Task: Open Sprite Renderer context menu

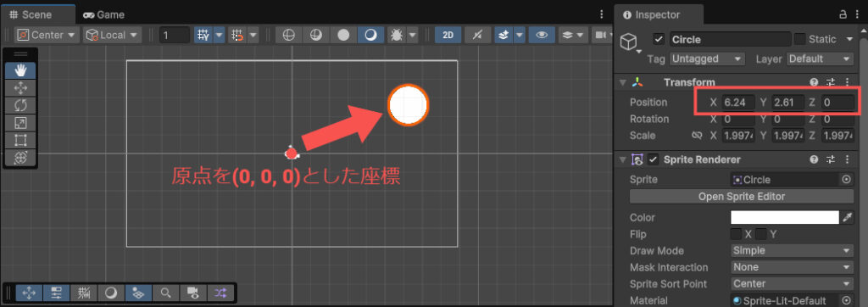Action: (x=847, y=160)
